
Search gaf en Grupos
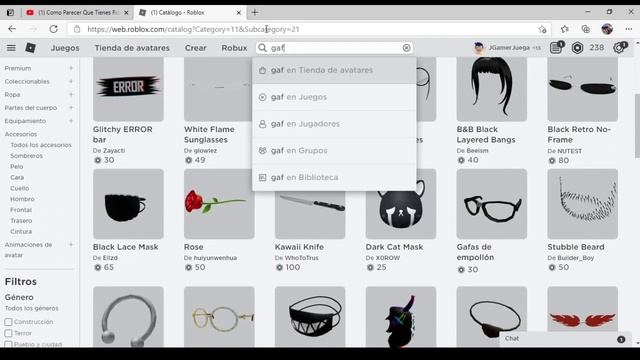[334, 151]
